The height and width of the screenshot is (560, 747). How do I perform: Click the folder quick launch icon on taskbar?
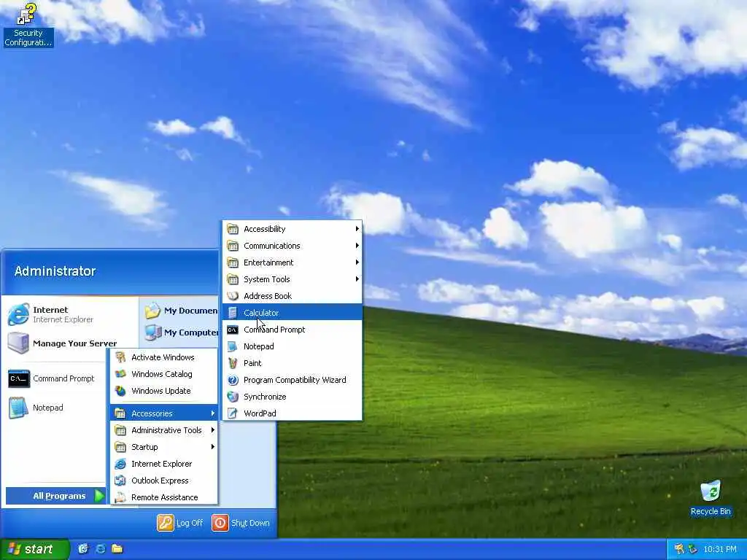point(117,548)
